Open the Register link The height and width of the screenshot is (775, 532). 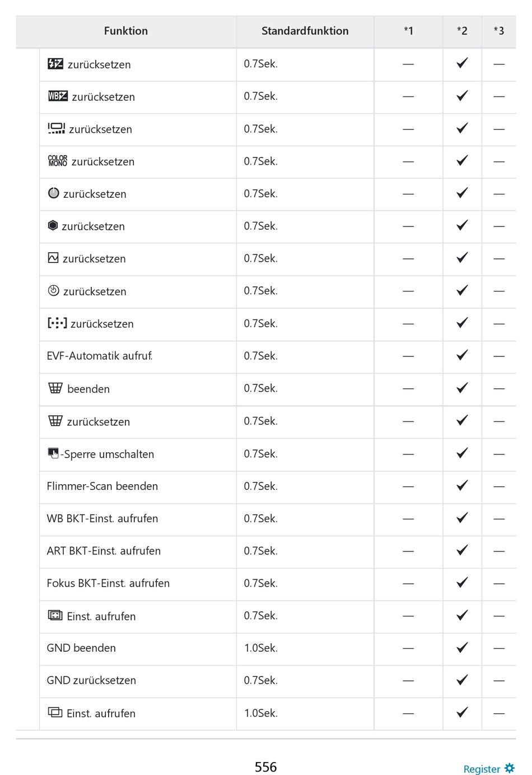(x=481, y=769)
